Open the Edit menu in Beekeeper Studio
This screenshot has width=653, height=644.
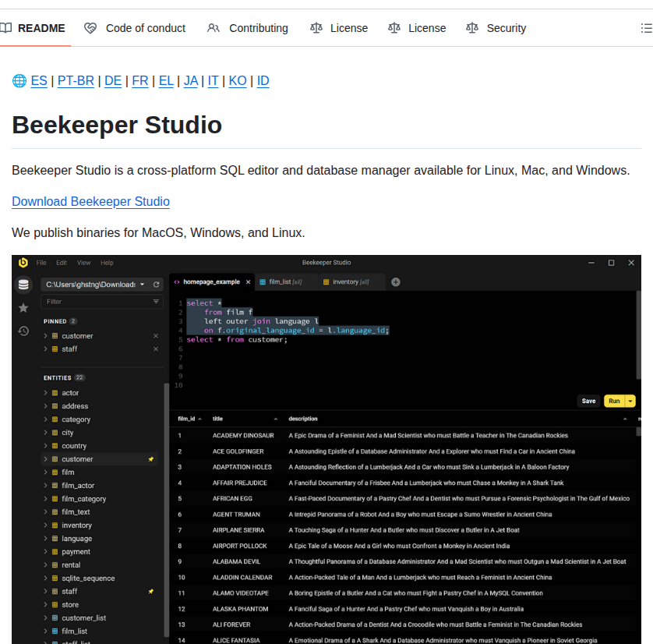click(x=62, y=263)
